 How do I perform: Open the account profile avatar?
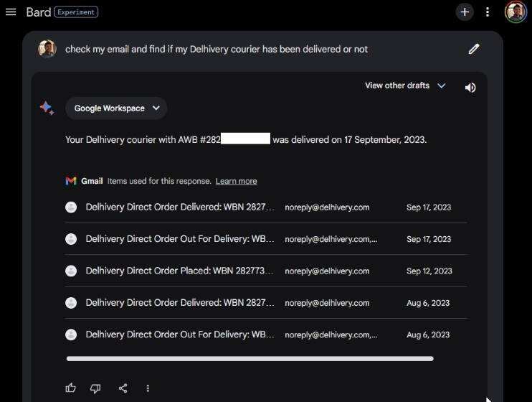click(516, 12)
